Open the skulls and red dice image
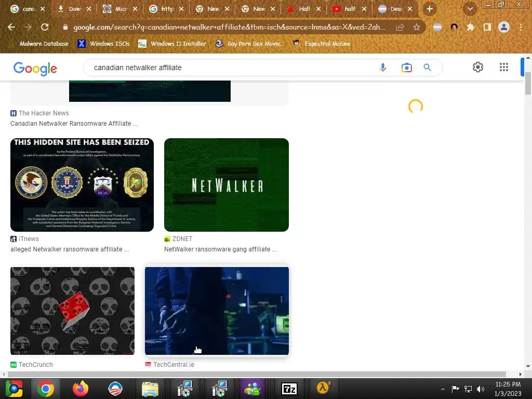This screenshot has height=399, width=532. pyautogui.click(x=72, y=311)
